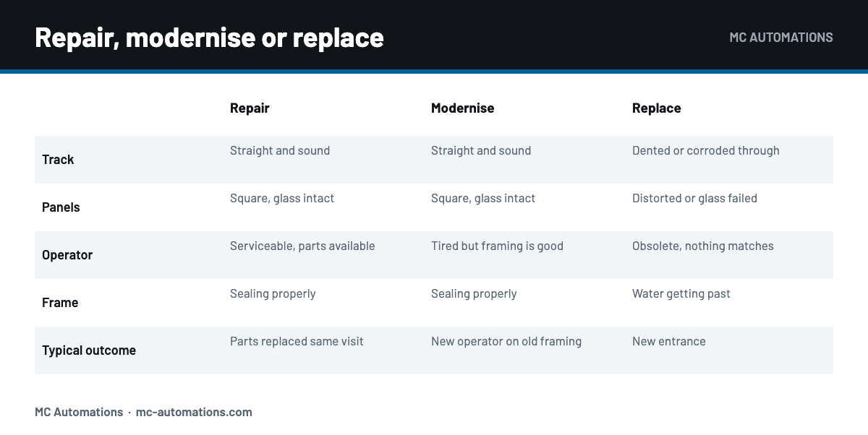Click 'Obsolete, nothing matches' cell
The image size is (868, 435).
tap(703, 246)
